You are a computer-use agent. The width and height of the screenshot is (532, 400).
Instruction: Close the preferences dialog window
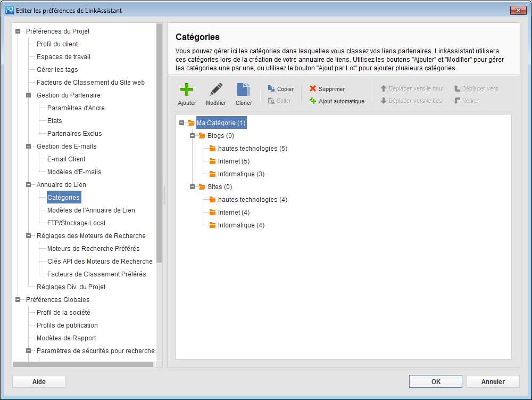pyautogui.click(x=518, y=10)
